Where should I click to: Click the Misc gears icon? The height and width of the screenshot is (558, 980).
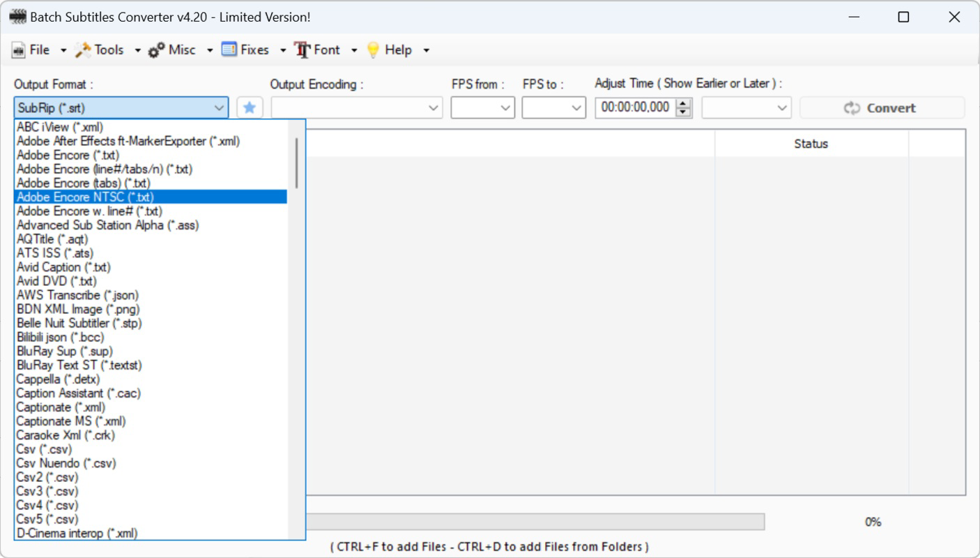click(x=157, y=50)
